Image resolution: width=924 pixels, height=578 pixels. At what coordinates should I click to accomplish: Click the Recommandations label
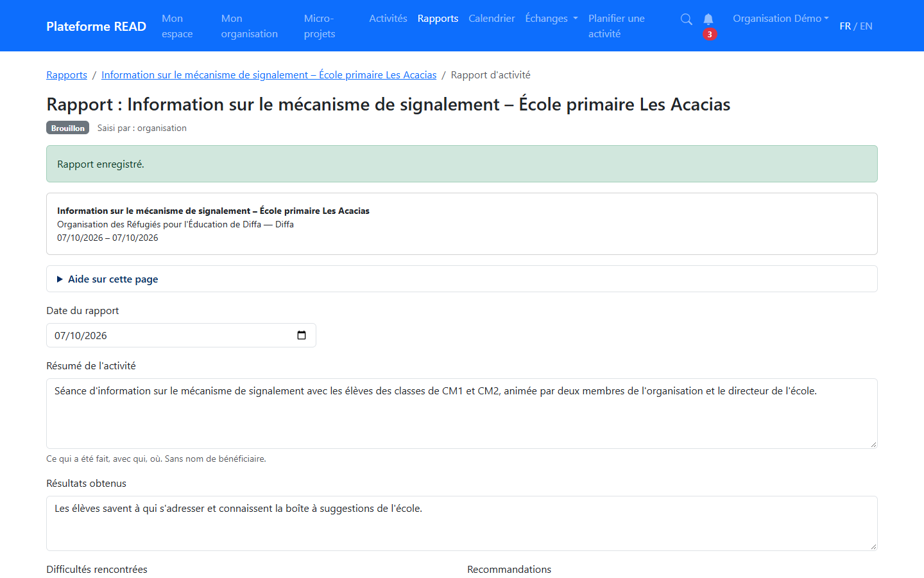[x=509, y=570]
